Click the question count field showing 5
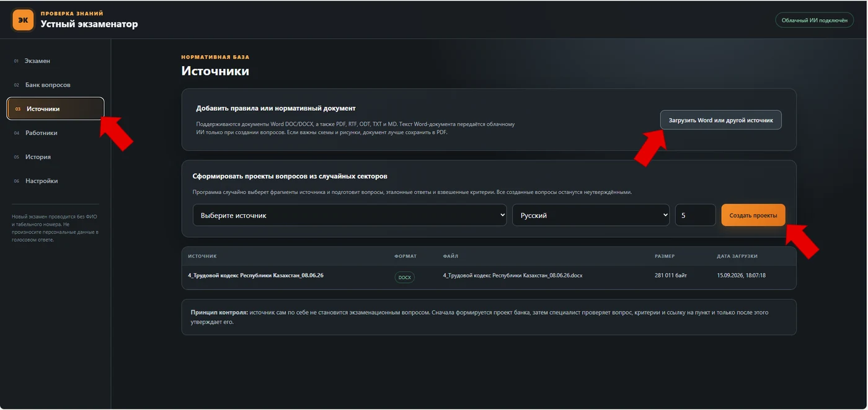The width and height of the screenshot is (868, 410). pos(695,216)
